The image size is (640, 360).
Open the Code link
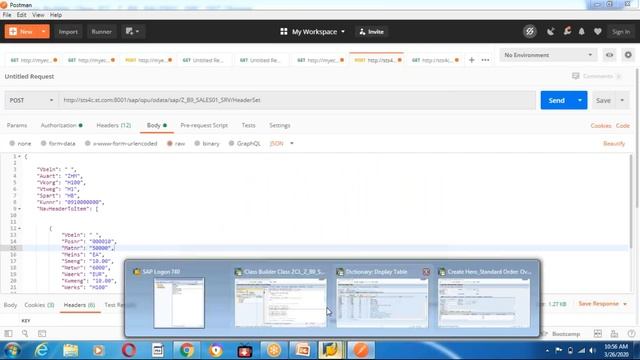point(623,125)
